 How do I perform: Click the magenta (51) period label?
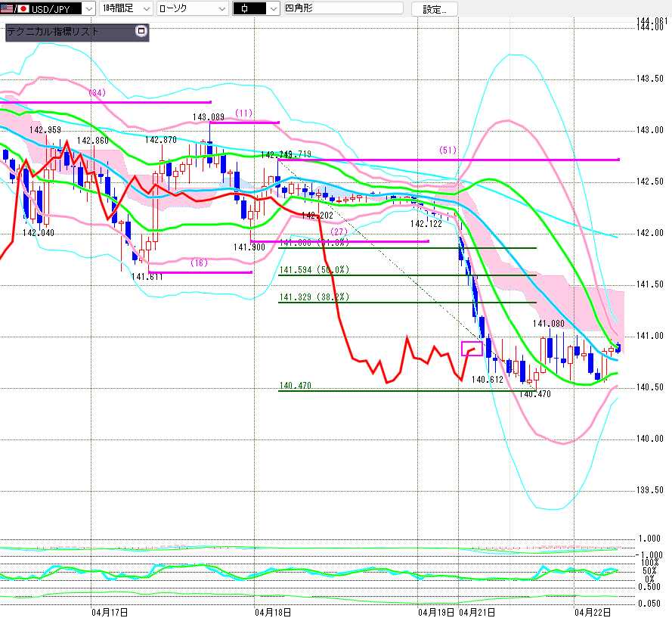(x=447, y=150)
